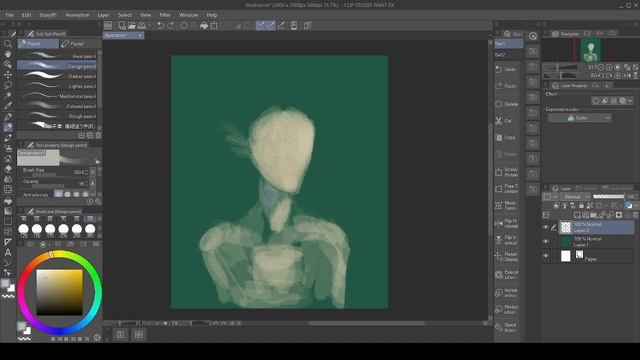Image resolution: width=640 pixels, height=360 pixels.
Task: Toggle Snap to ruler in the command bar
Action: tap(260, 26)
